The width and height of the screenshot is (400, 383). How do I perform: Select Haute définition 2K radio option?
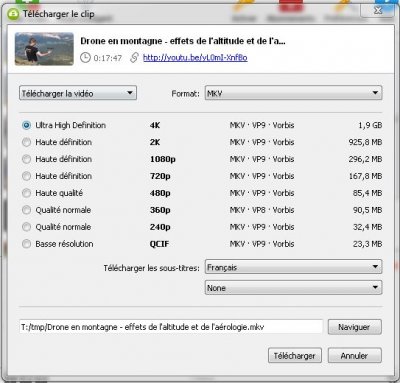26,142
